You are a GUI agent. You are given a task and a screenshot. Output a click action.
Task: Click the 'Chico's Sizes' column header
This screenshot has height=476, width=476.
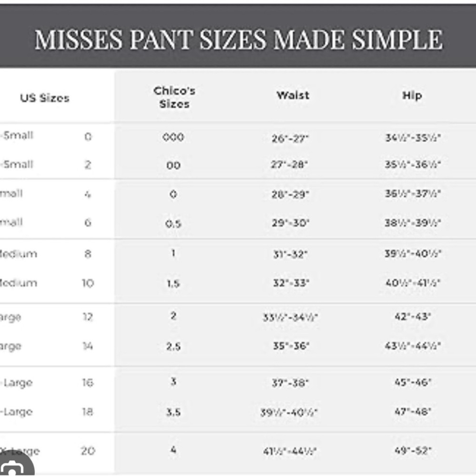click(174, 97)
